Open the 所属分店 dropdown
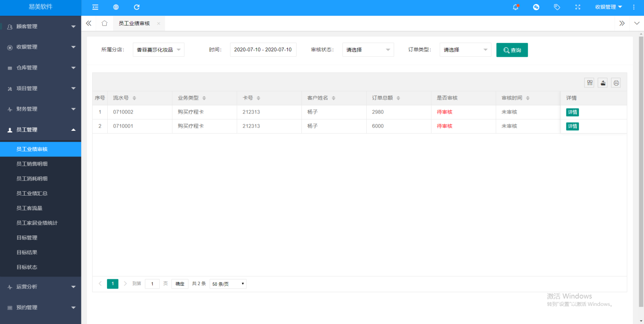The width and height of the screenshot is (644, 324). 159,50
